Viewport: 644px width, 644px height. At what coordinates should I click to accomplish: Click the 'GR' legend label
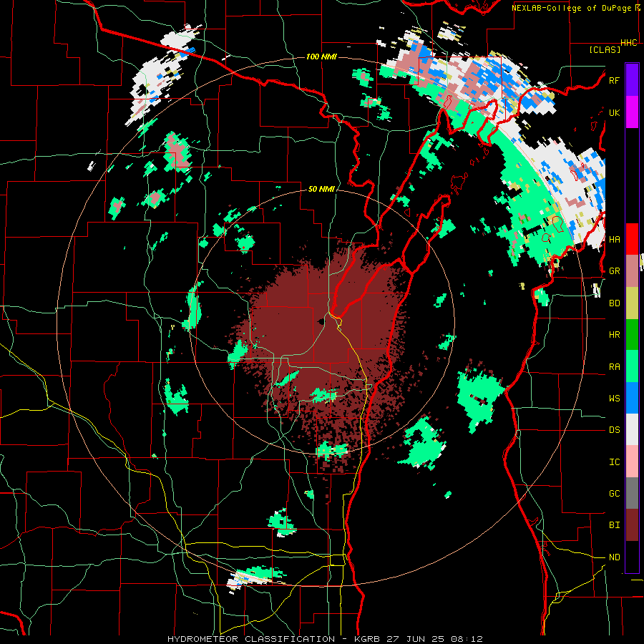tap(615, 271)
